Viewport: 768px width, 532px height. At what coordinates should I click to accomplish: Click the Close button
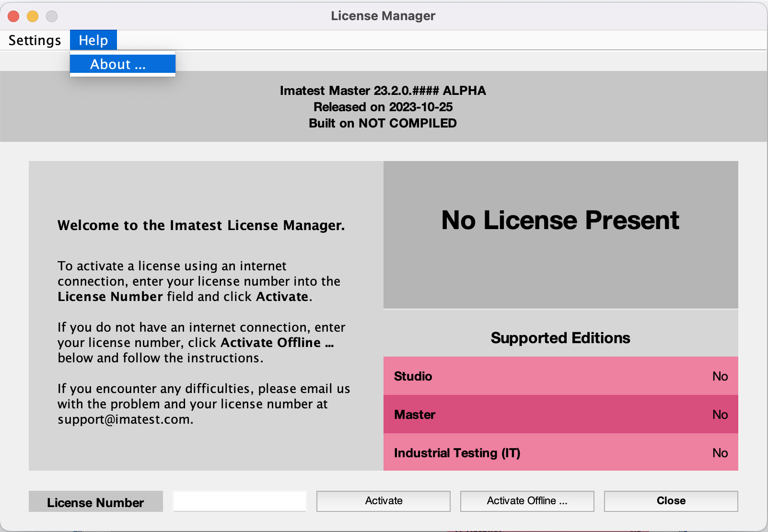click(671, 501)
